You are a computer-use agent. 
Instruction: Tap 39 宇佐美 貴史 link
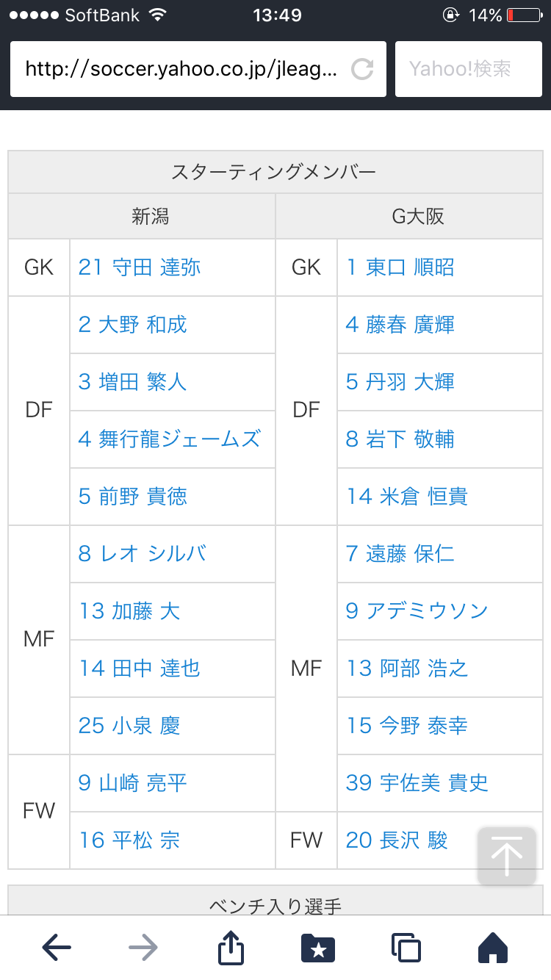[x=417, y=783]
